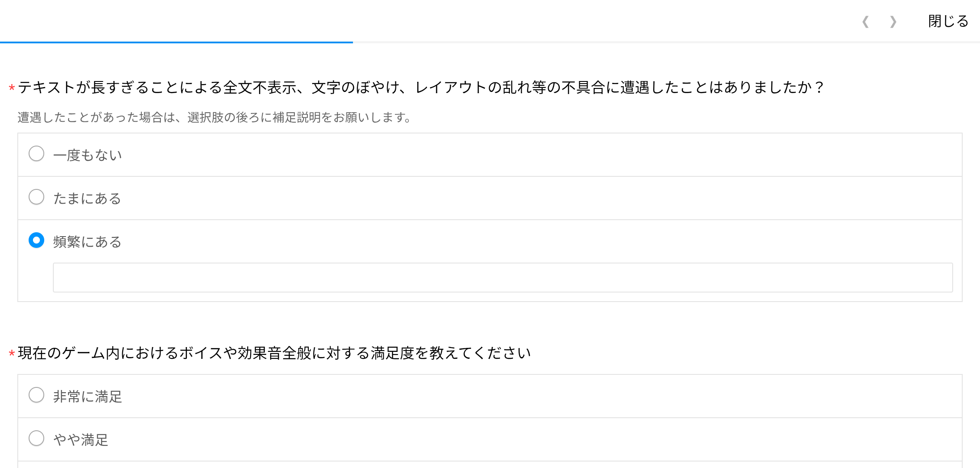Viewport: 980px width, 468px height.
Task: Click the blue filled progress bar segment
Action: pyautogui.click(x=176, y=42)
